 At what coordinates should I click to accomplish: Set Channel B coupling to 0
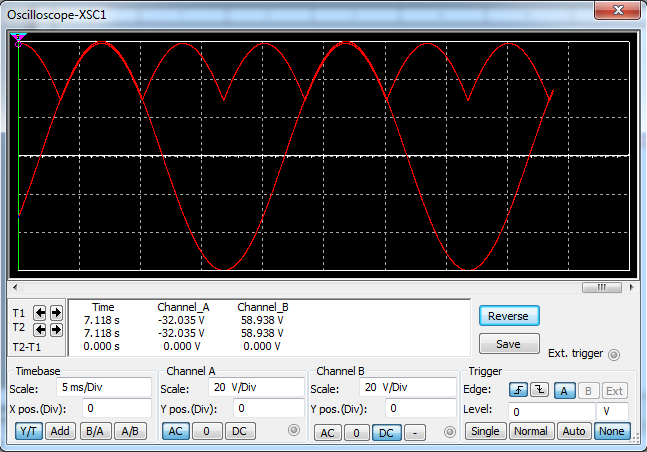[357, 433]
